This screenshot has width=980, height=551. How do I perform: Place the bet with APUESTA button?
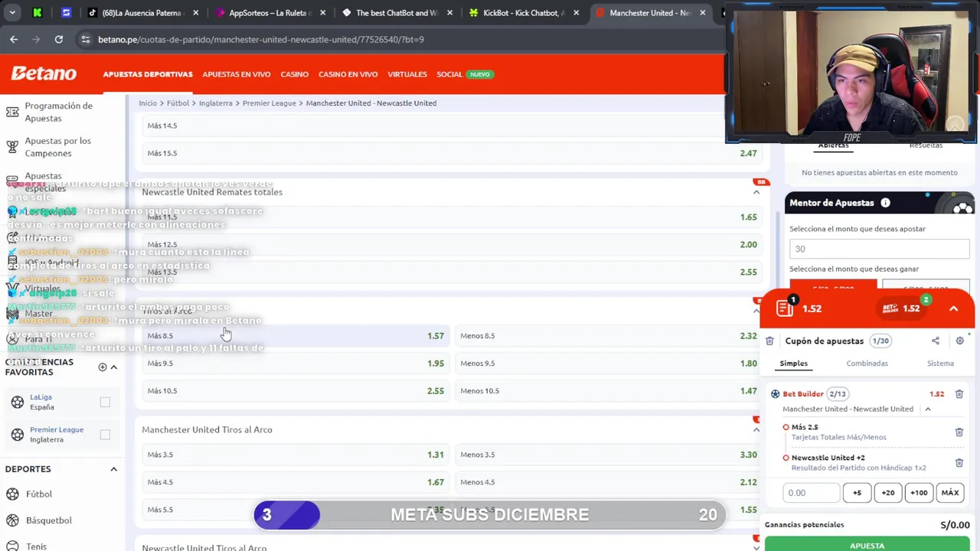pos(867,544)
